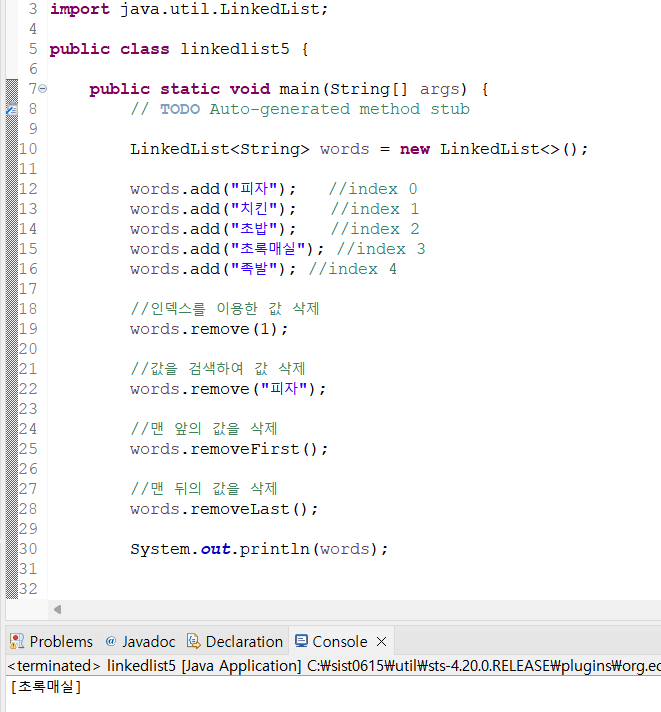The height and width of the screenshot is (712, 661).
Task: Click words.removeFirst() statement
Action: coord(229,449)
